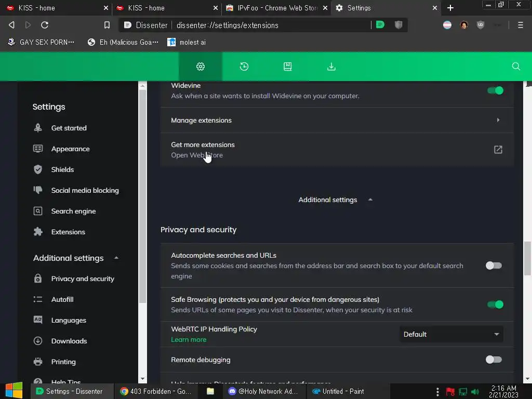The width and height of the screenshot is (532, 399).
Task: Click the main page scrollbar thumb
Action: [x=527, y=258]
